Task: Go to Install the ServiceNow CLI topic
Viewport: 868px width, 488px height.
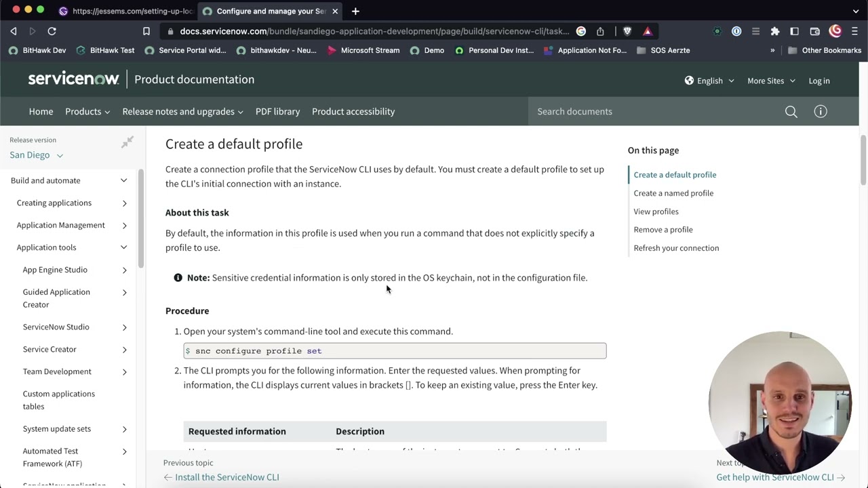Action: click(x=222, y=477)
